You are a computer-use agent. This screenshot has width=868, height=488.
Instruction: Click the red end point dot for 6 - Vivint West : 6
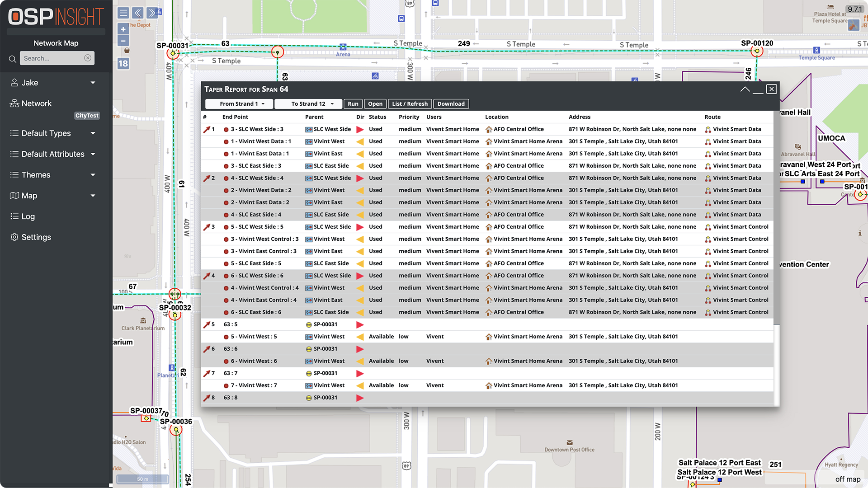point(226,361)
